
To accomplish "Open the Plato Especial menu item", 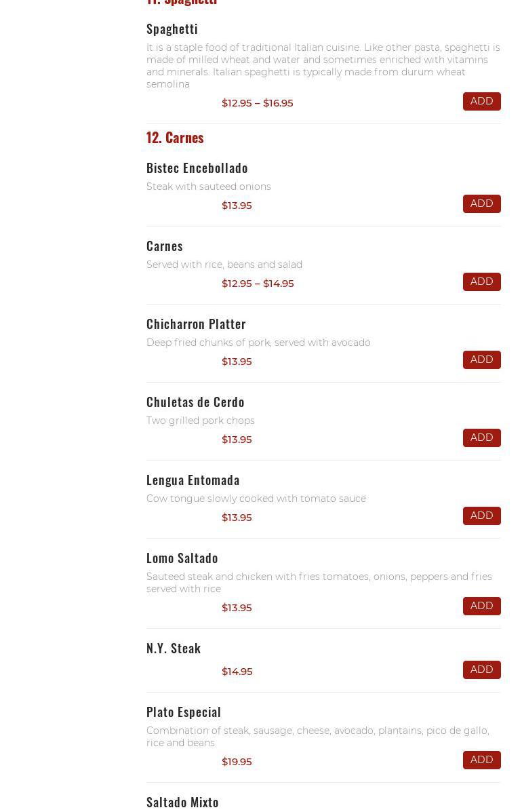I will pos(184,712).
